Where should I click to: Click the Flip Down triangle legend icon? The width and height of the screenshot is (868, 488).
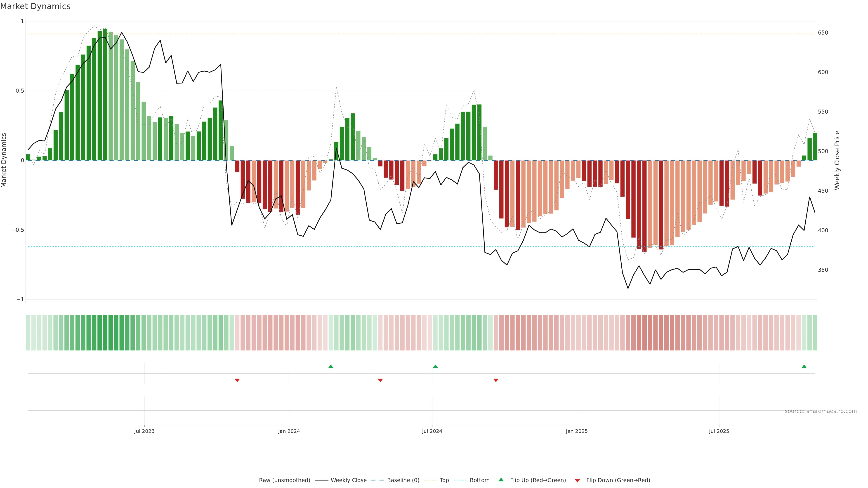pyautogui.click(x=577, y=480)
